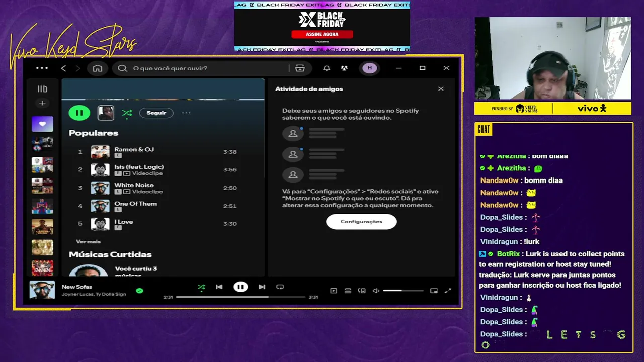Open the friend activity icon in top bar
The width and height of the screenshot is (644, 362).
click(344, 68)
